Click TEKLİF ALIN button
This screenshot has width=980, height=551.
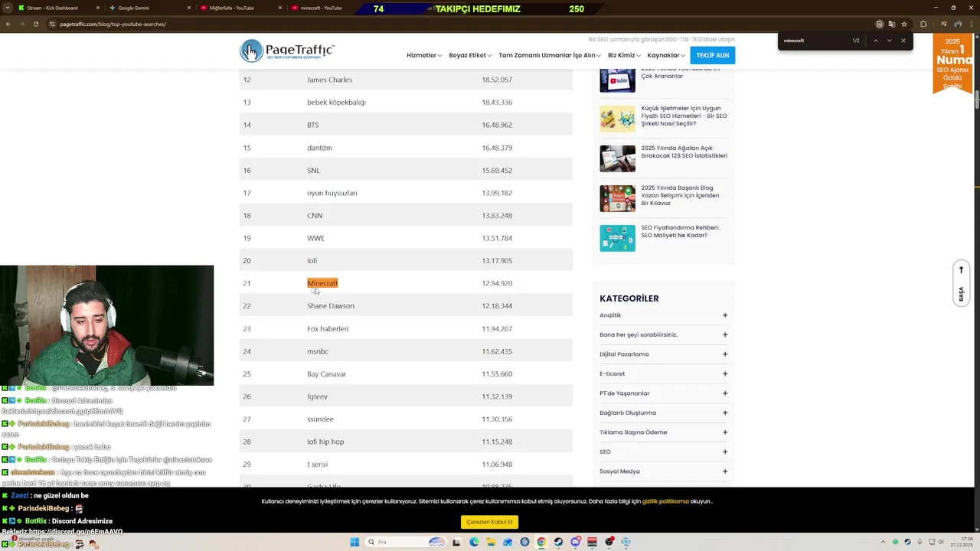click(x=712, y=55)
